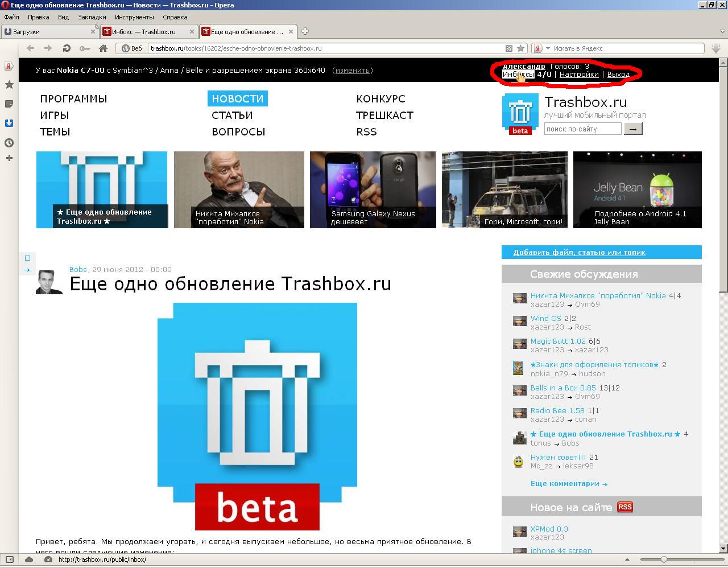Screen dimensions: 728x568
Task: Click Opera Link cloud icon in status bar
Action: point(29,559)
